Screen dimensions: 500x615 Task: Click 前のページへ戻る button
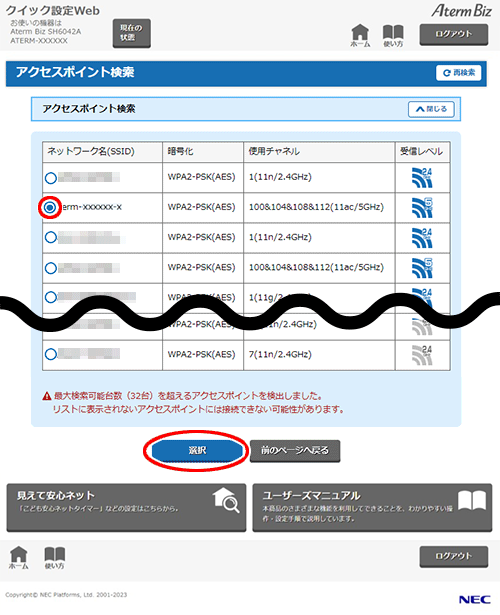tap(295, 451)
